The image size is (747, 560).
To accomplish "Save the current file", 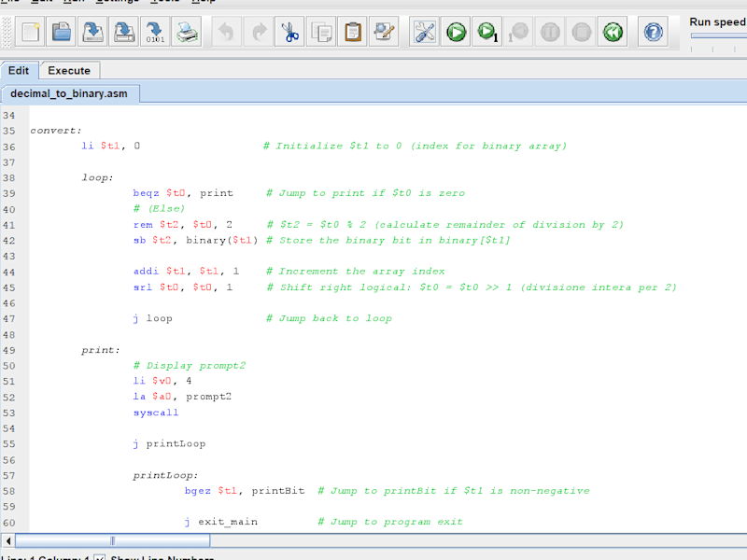I will point(92,32).
